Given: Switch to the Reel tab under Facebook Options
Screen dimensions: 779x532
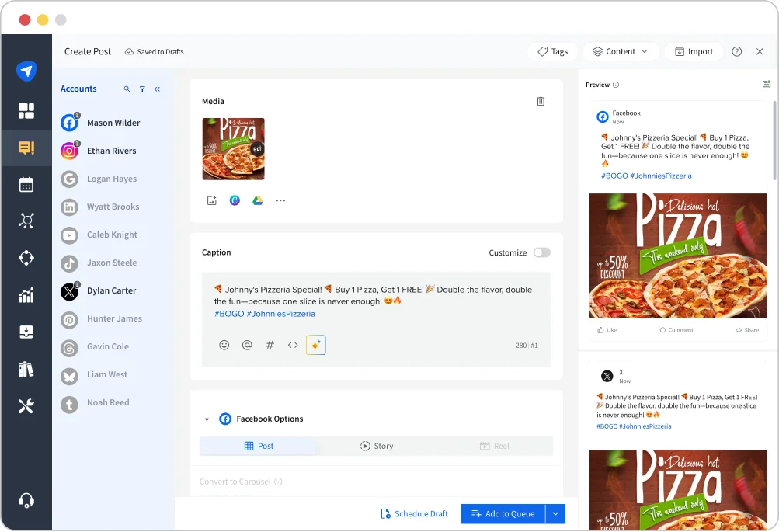Looking at the screenshot, I should [496, 446].
